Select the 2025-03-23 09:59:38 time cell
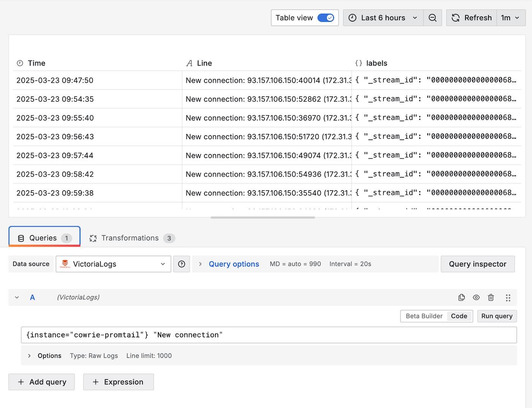This screenshot has width=532, height=408. point(98,193)
